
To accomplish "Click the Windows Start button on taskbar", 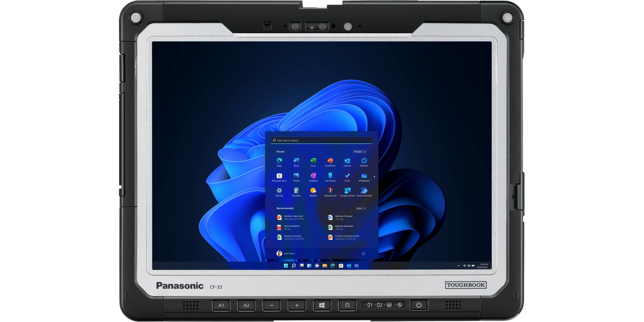I will (x=286, y=266).
